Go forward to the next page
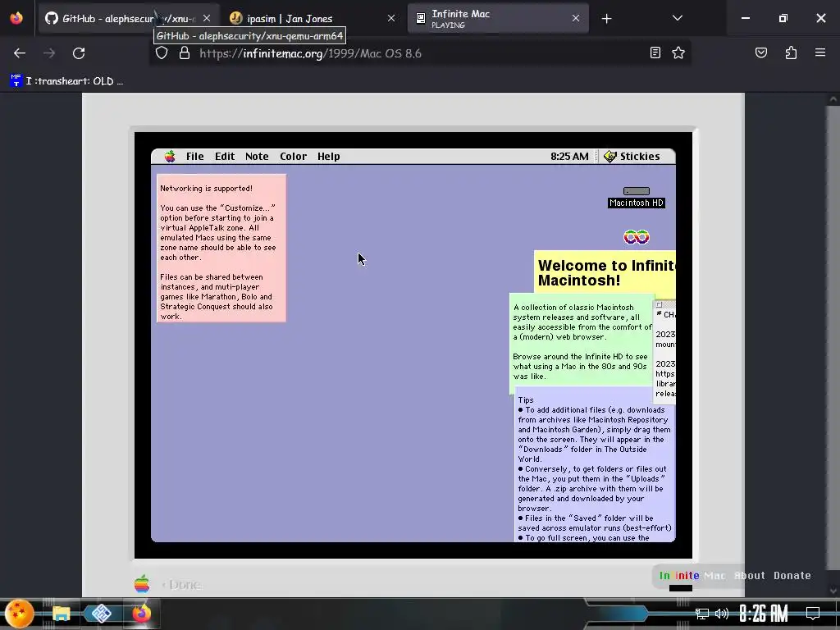Screen dimensions: 840x630 pyautogui.click(x=49, y=53)
